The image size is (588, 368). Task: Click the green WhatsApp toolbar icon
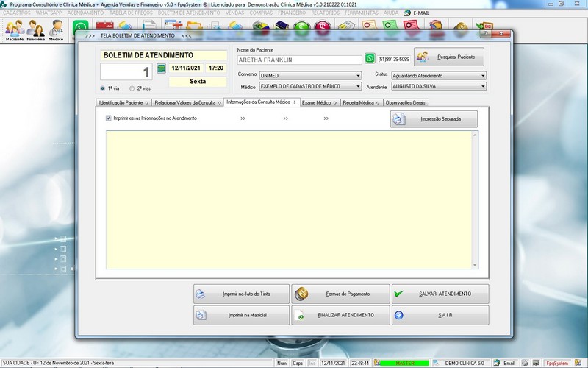coord(80,26)
